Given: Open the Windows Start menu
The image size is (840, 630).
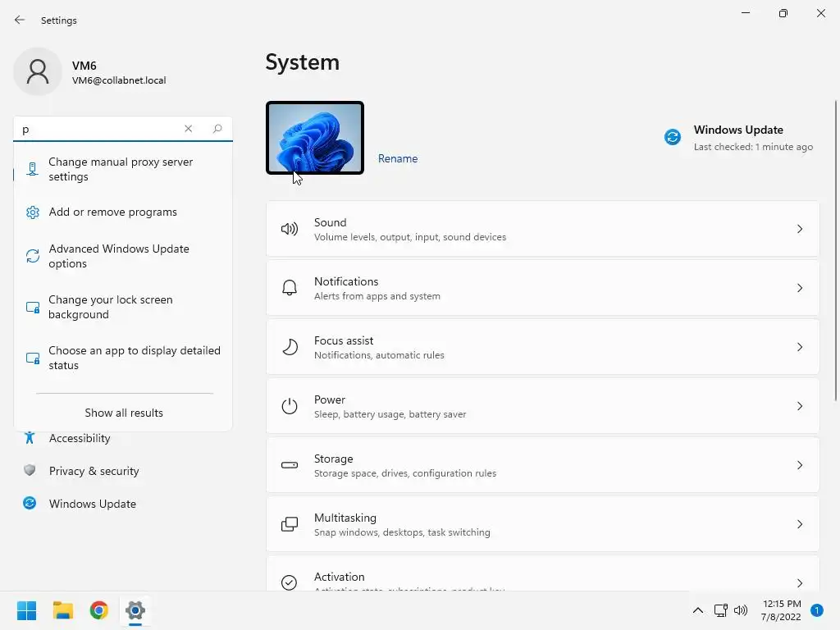Looking at the screenshot, I should pyautogui.click(x=26, y=610).
